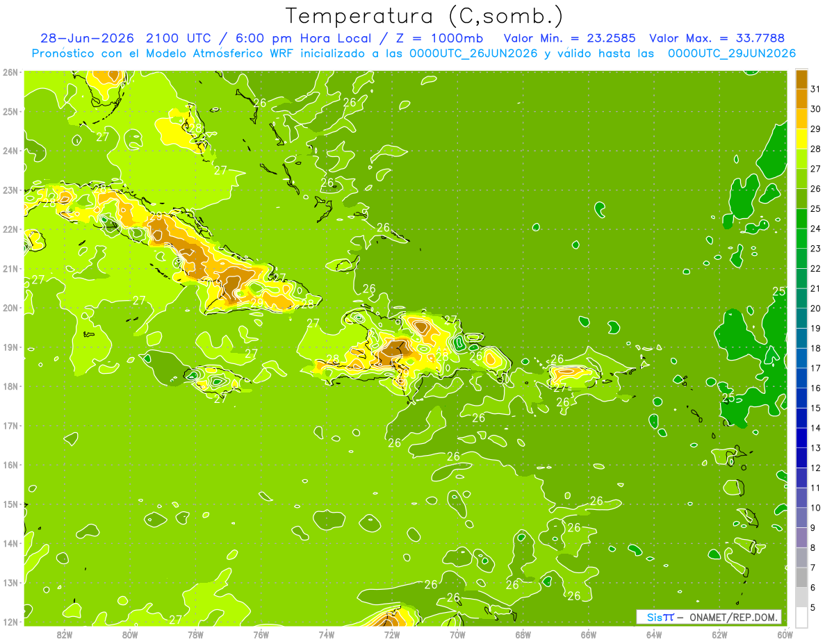Screen dimensions: 834x644
Task: Click the dark blue 12–13 band on scale
Action: (x=801, y=458)
